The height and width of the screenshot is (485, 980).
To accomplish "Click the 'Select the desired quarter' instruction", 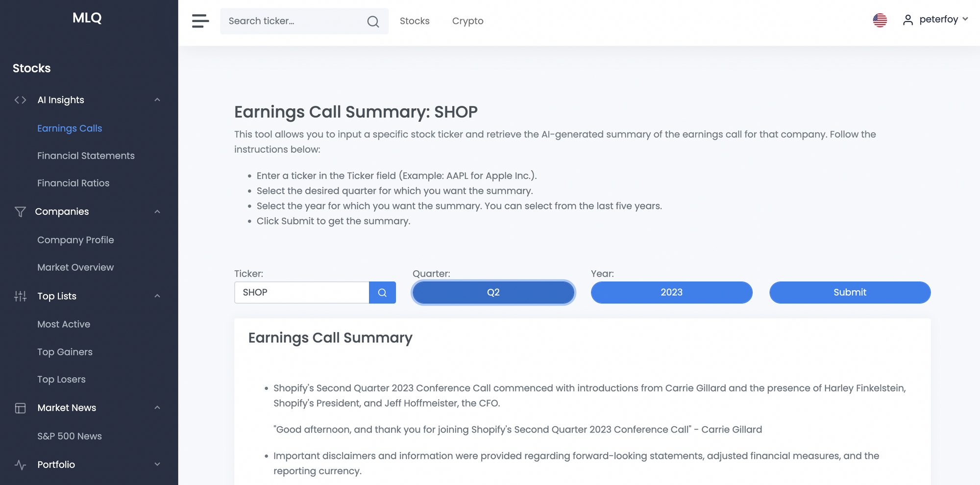I will (395, 191).
